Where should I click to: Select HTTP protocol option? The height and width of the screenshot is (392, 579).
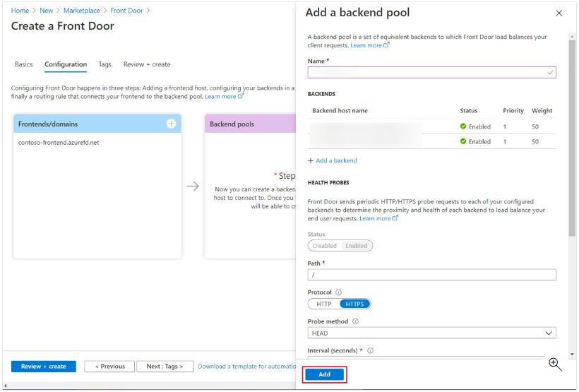click(x=323, y=304)
